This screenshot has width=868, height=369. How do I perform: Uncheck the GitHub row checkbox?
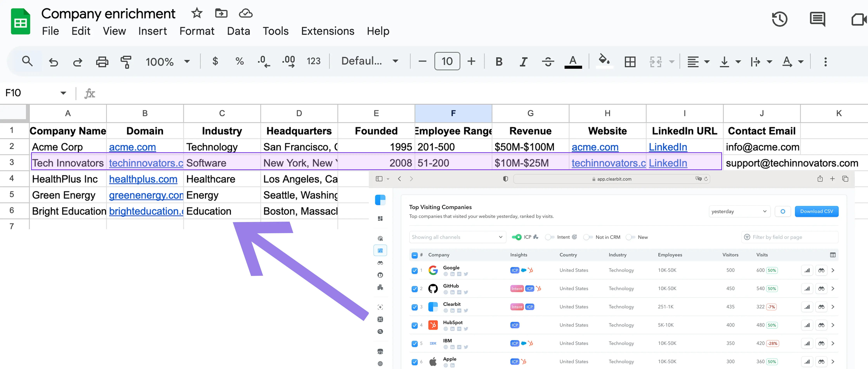point(414,289)
